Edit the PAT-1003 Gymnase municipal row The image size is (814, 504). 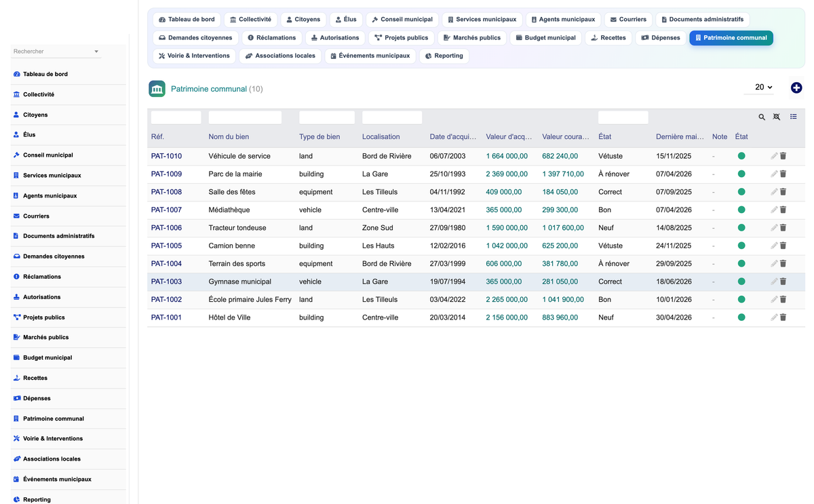pos(774,282)
